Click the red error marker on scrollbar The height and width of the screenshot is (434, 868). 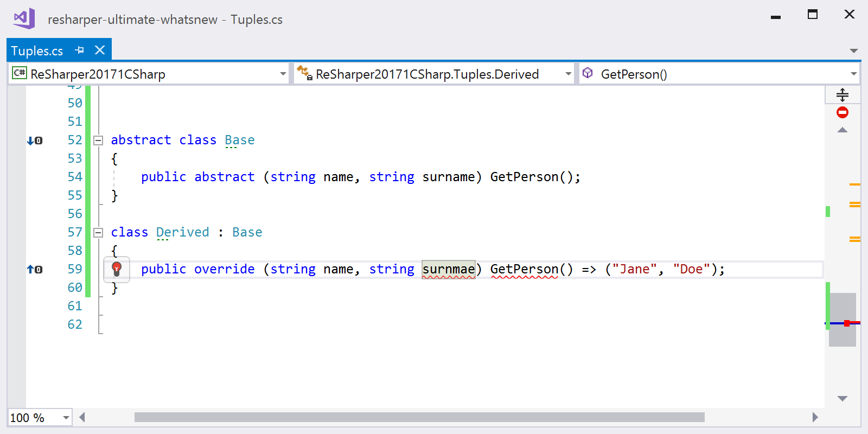[x=847, y=323]
